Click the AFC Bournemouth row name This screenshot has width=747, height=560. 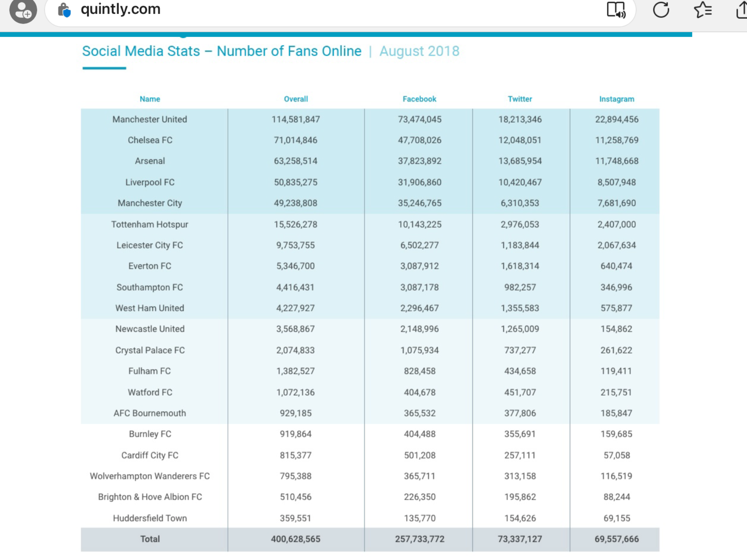pyautogui.click(x=150, y=413)
